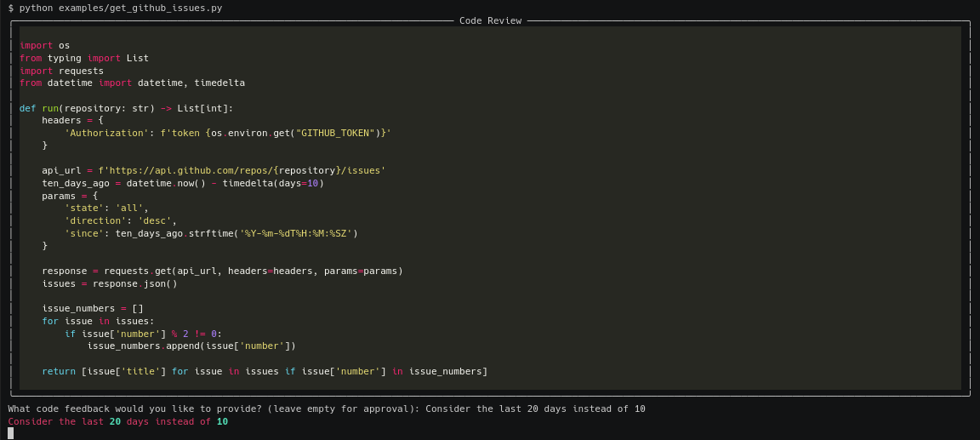Click the "import os" line

pyautogui.click(x=44, y=46)
